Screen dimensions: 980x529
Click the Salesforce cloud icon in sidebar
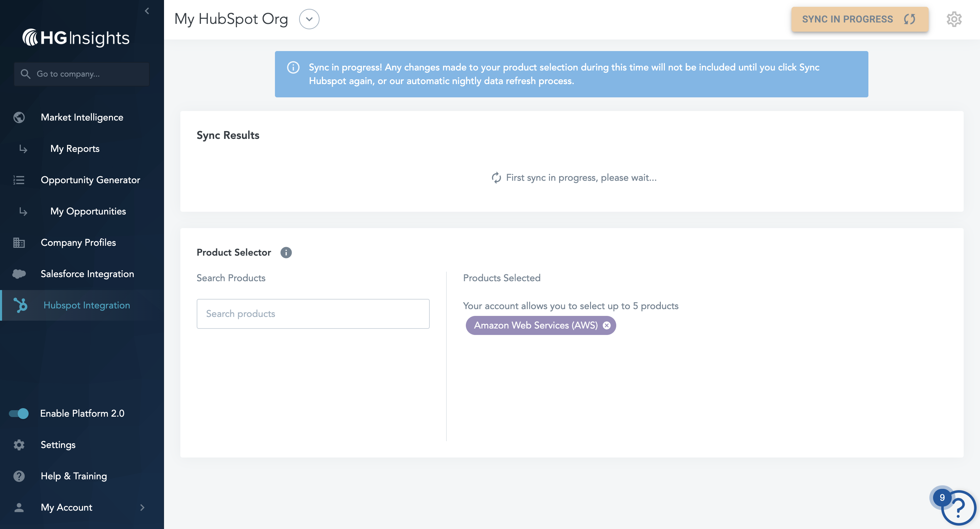point(19,274)
